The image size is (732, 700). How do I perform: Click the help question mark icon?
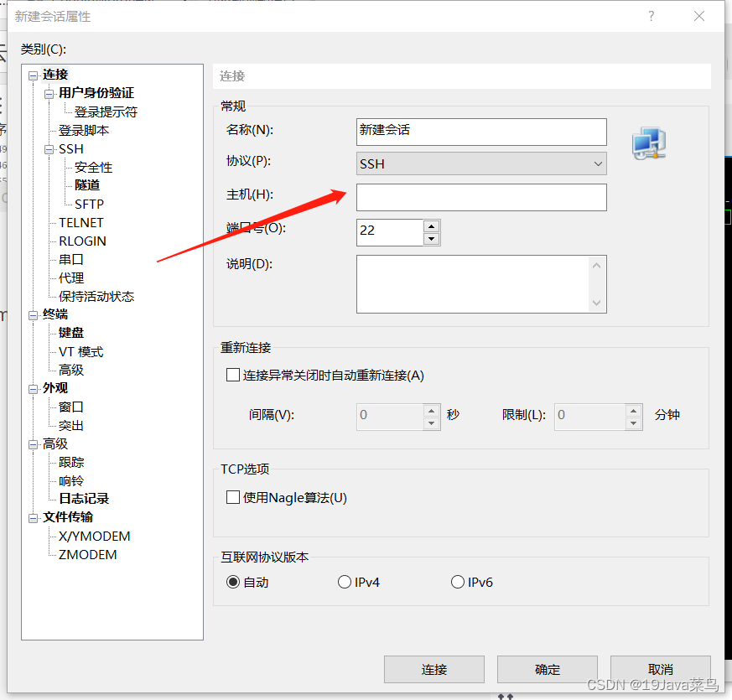point(652,16)
